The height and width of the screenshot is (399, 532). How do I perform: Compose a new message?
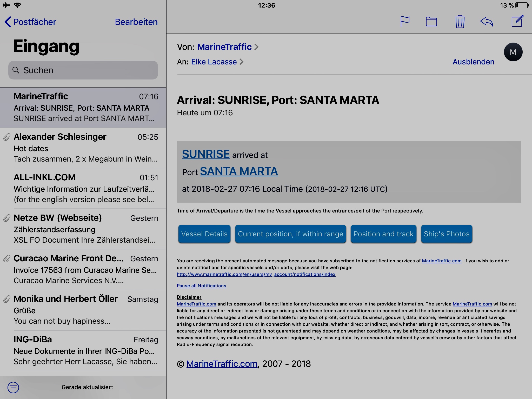517,21
